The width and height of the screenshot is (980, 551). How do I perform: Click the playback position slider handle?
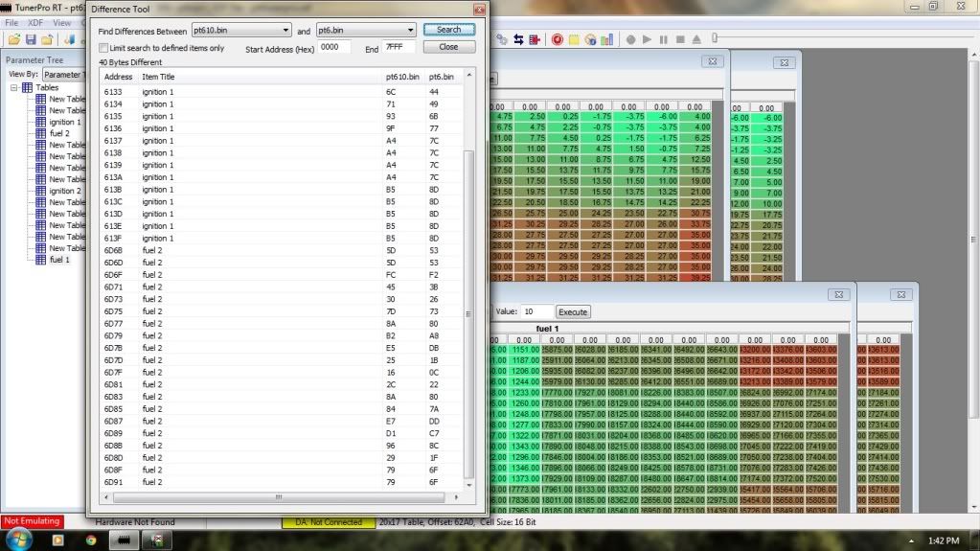tap(715, 38)
